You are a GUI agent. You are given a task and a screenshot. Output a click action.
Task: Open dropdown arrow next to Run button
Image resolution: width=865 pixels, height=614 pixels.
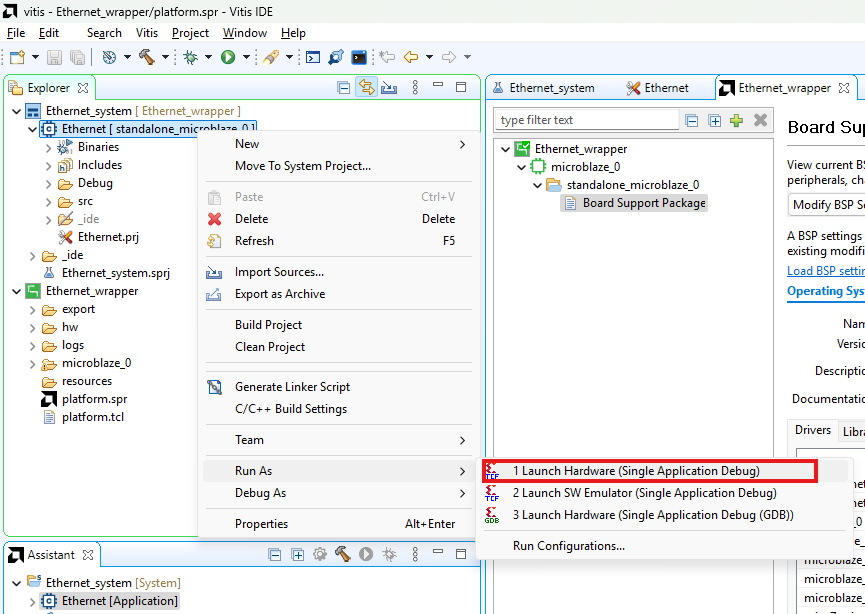[x=245, y=57]
